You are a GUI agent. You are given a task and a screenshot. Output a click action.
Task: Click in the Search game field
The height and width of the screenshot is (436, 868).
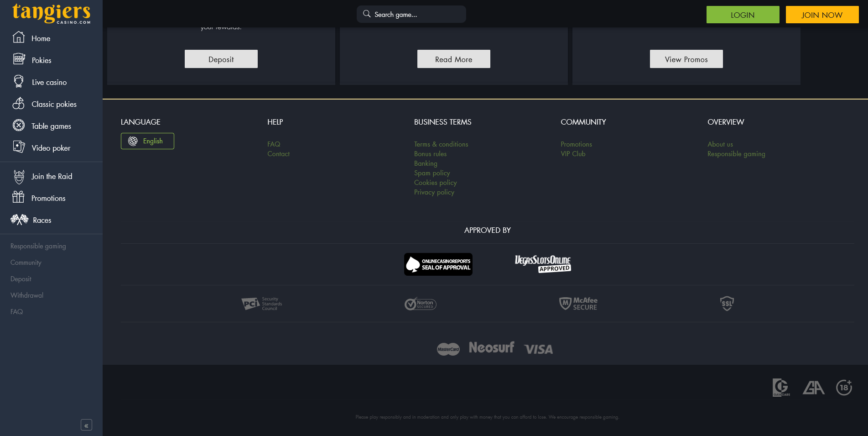coord(415,15)
